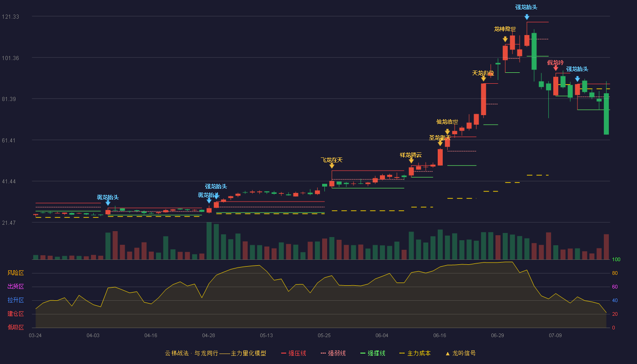
Task: Select the 龙神降世 signal label
Action: tap(505, 29)
